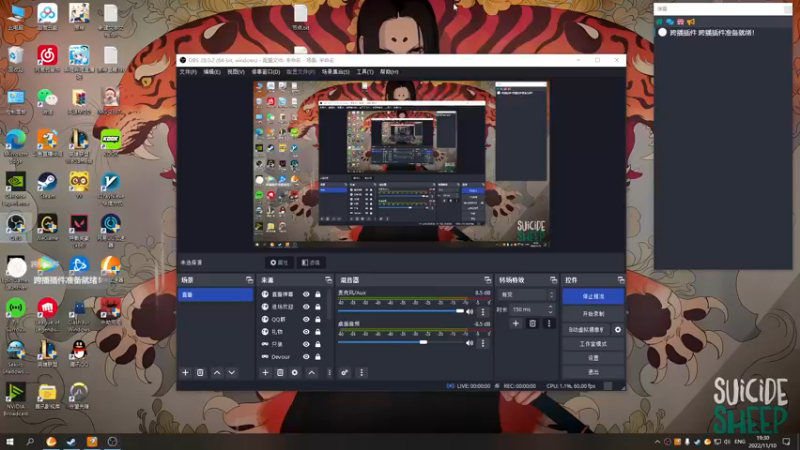Screen dimensions: 800x450
Task: Move the source up in the Sources panel
Action: 311,372
